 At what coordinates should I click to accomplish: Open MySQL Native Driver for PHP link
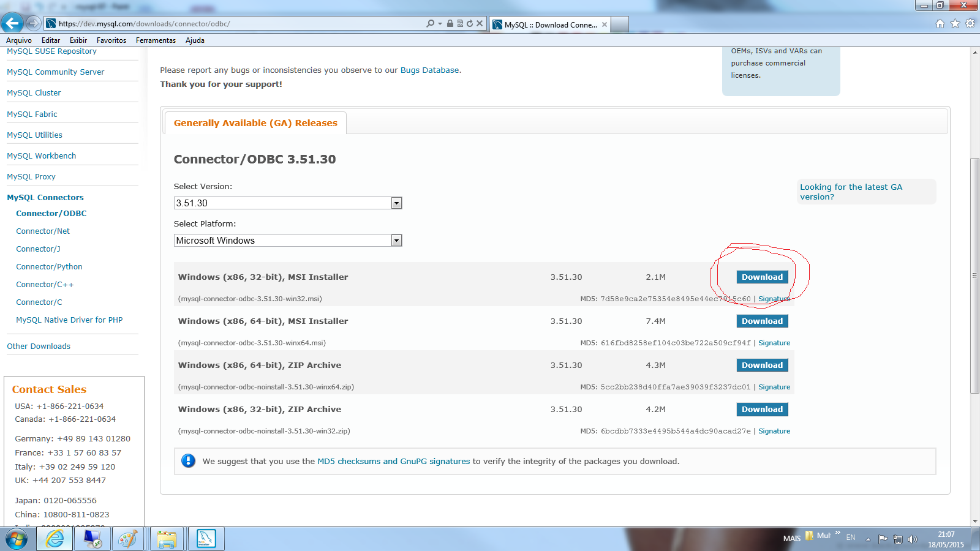tap(69, 320)
